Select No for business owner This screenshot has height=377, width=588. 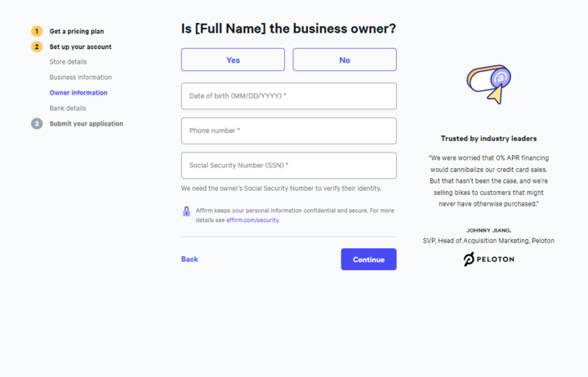[x=345, y=60]
